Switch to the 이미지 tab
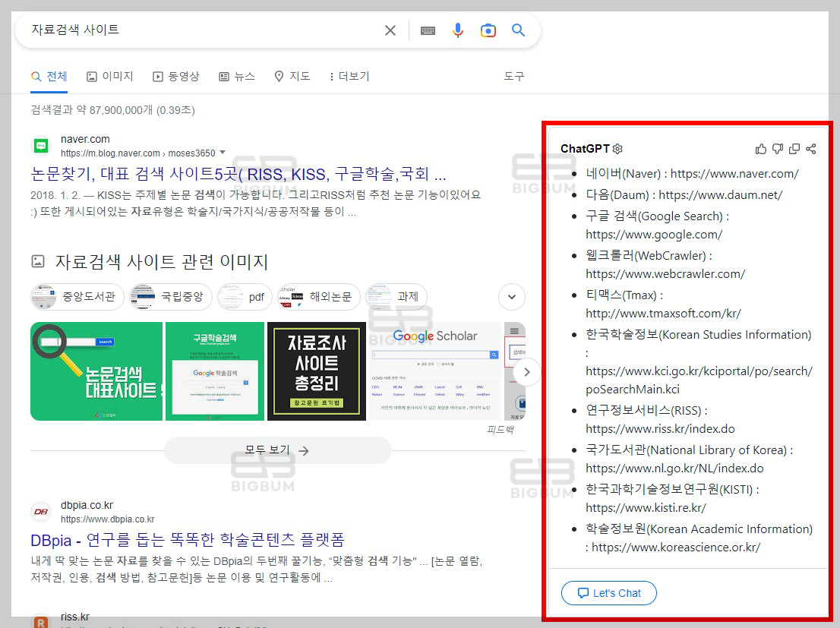 coord(110,76)
